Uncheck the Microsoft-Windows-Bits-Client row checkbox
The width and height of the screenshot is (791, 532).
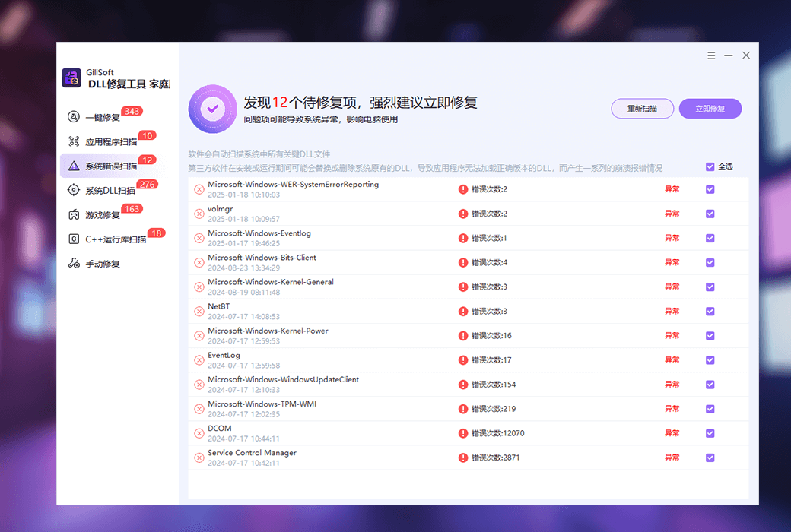[x=710, y=263]
